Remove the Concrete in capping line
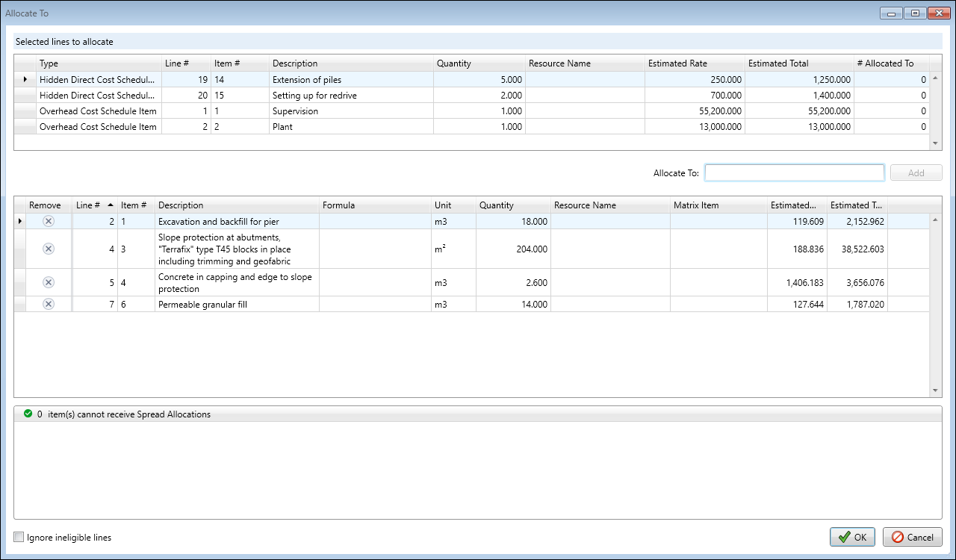This screenshot has width=956, height=560. 49,282
